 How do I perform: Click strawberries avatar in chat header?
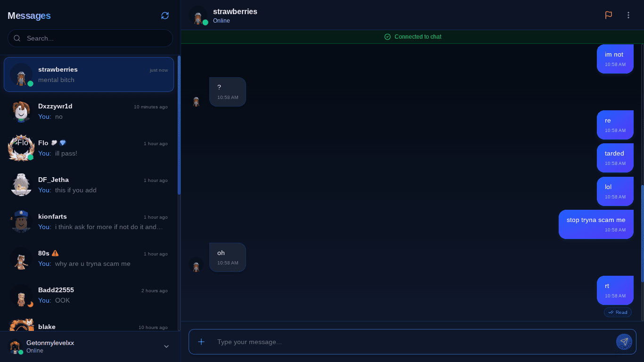[x=198, y=16]
